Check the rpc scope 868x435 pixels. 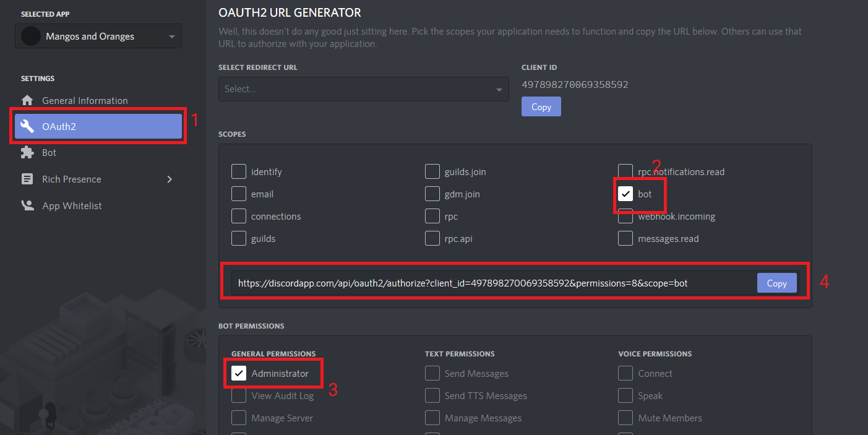pos(432,216)
